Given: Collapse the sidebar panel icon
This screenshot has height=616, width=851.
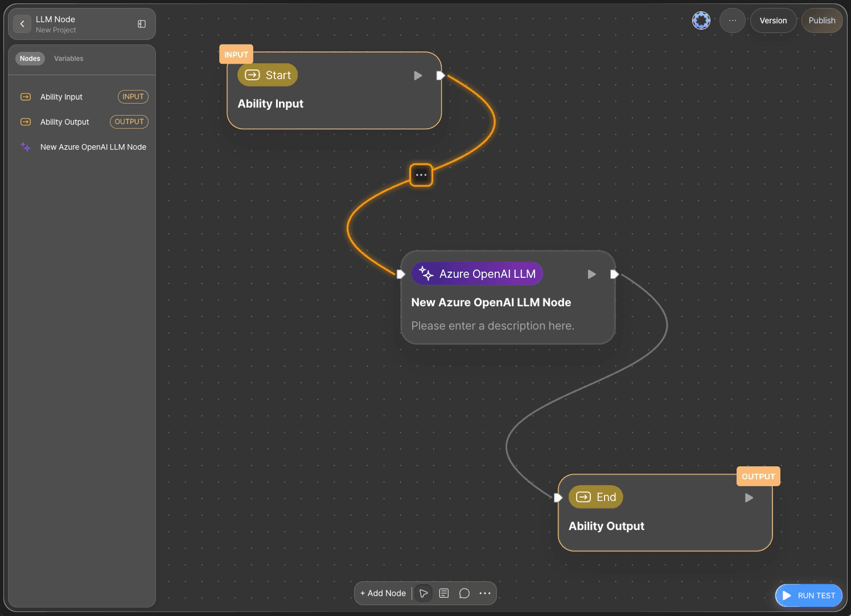Looking at the screenshot, I should 142,24.
